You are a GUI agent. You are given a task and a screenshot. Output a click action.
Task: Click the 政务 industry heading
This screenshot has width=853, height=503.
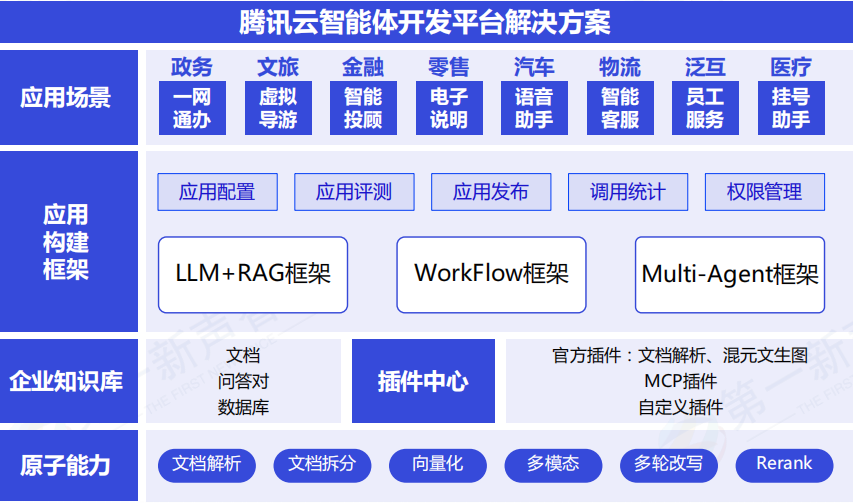tap(192, 67)
